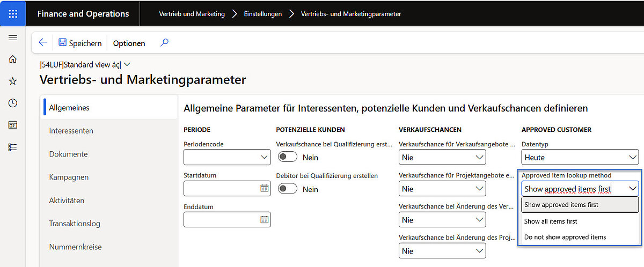Choose 'Do not show approved items'
This screenshot has height=267, width=644.
565,237
